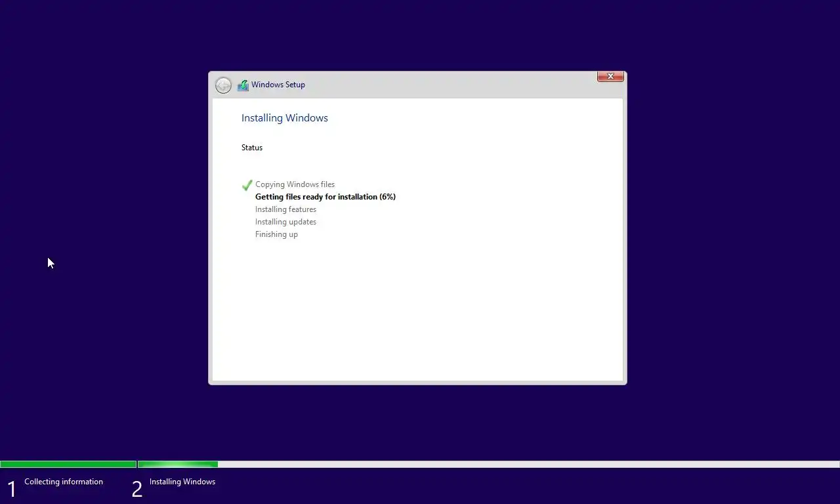Click the 'Windows Setup' title text

point(278,85)
